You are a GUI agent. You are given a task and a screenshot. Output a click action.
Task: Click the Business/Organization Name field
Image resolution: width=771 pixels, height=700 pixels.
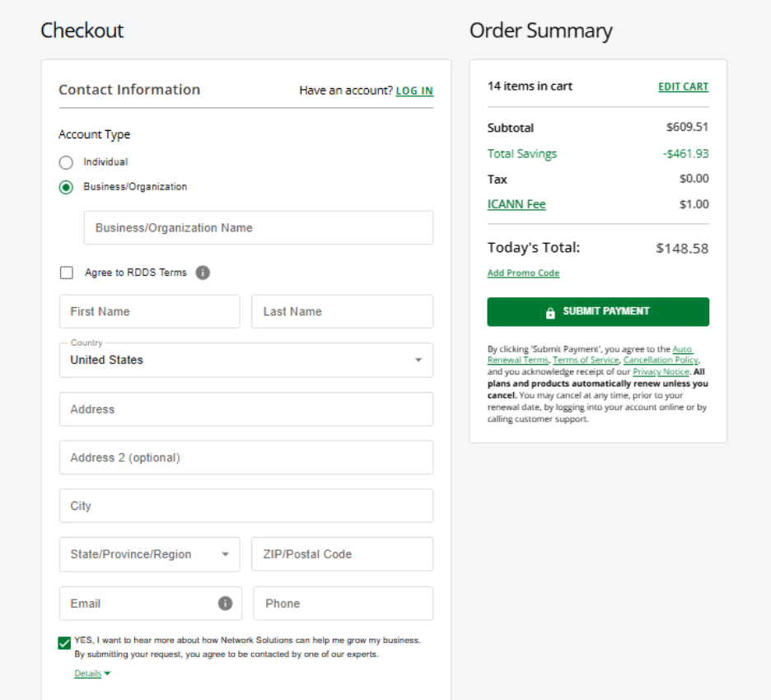[258, 228]
